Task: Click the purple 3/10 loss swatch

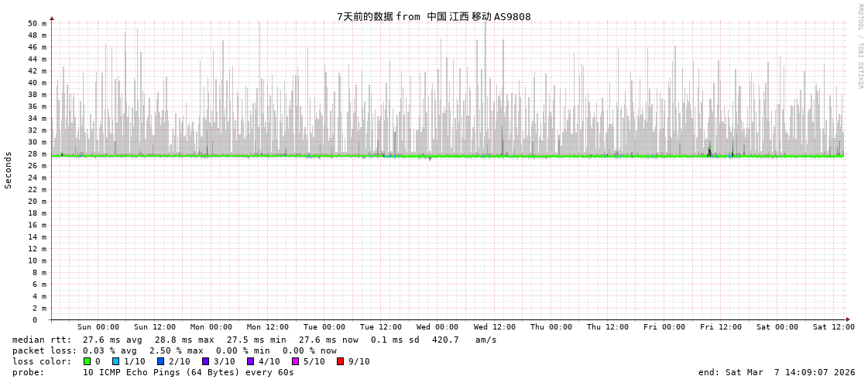Action: click(205, 361)
